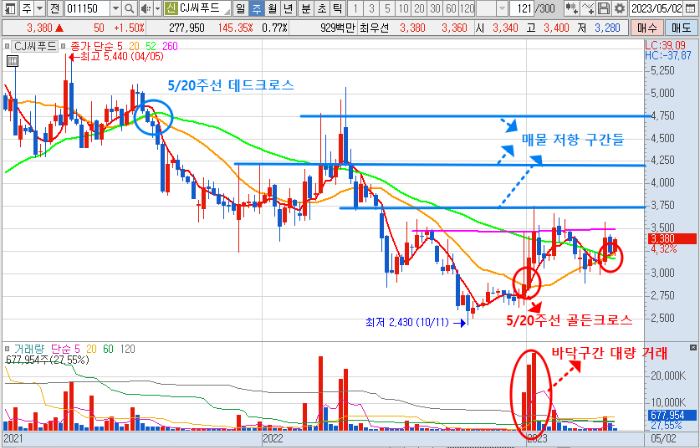
Task: Click the volume 단순 5 average label
Action: [65, 349]
